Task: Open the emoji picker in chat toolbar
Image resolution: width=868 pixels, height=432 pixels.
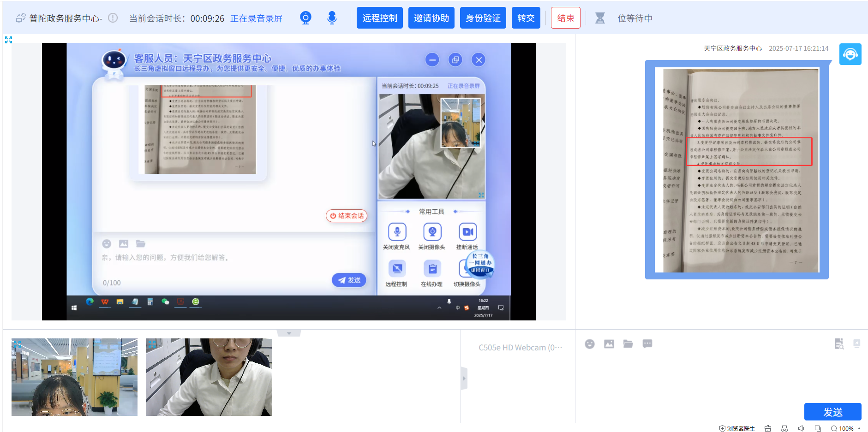Action: 589,344
